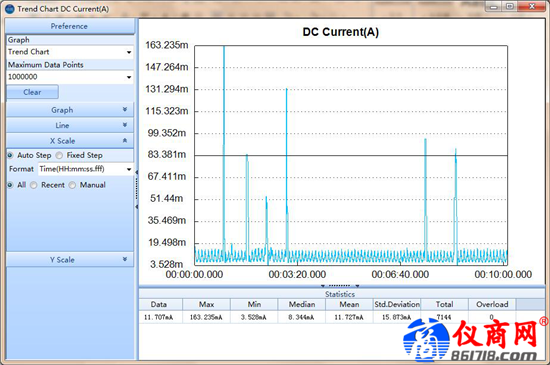The image size is (550, 365).
Task: Collapse the X Scale section
Action: click(x=125, y=141)
